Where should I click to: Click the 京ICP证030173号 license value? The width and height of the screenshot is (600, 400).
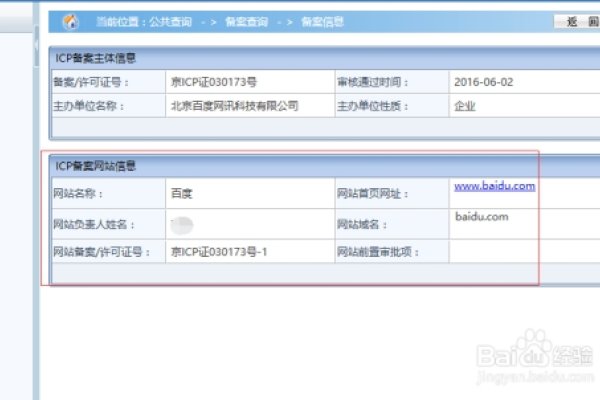(x=214, y=82)
